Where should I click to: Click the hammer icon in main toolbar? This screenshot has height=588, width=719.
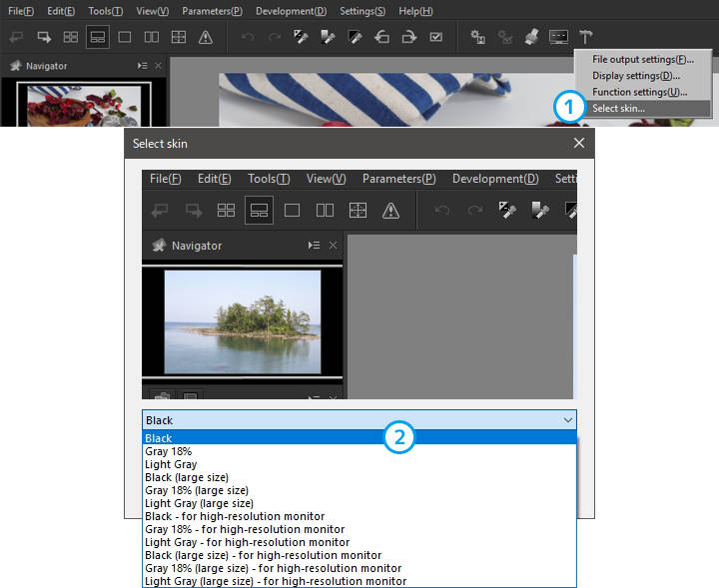pos(585,37)
